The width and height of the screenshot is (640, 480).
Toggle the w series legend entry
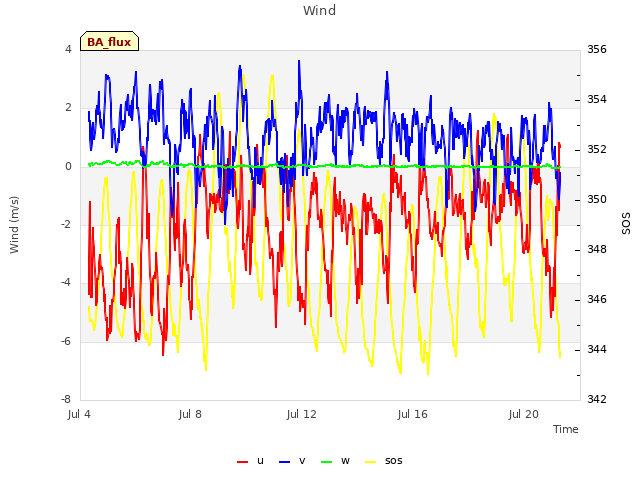(335, 461)
